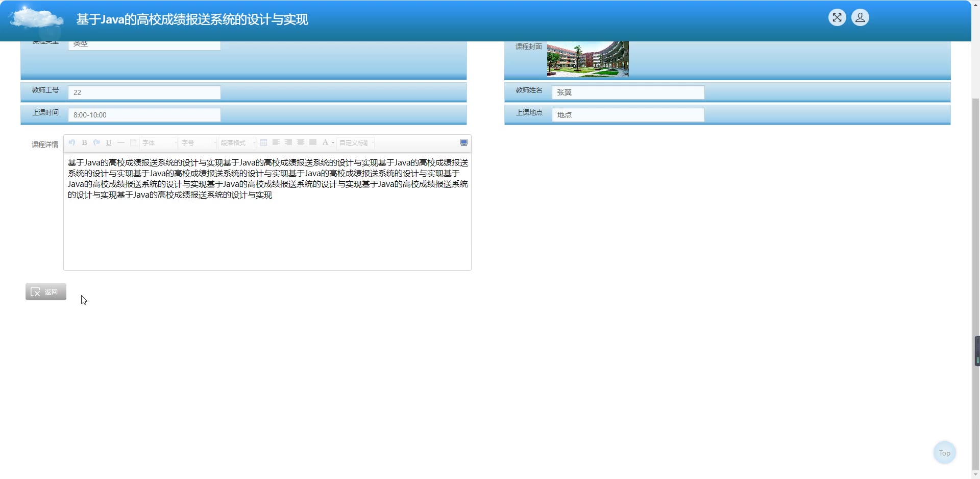Image resolution: width=980 pixels, height=479 pixels.
Task: Open the 字号 font size dropdown
Action: click(198, 143)
